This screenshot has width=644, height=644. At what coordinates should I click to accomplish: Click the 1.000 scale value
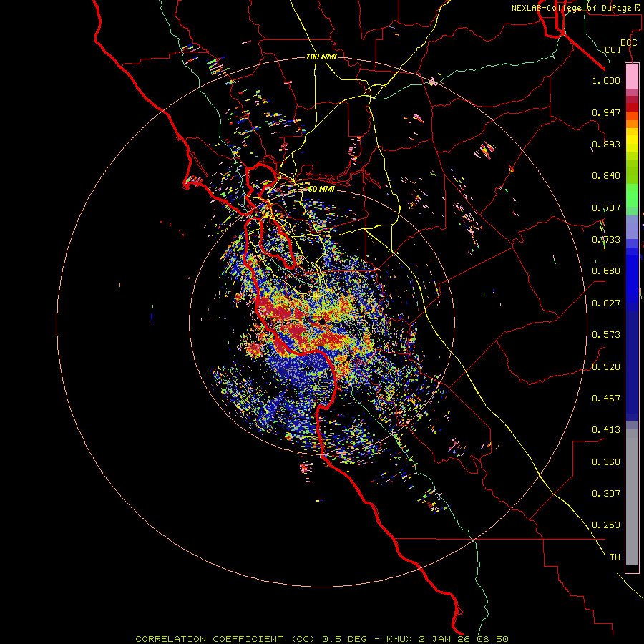coord(606,80)
